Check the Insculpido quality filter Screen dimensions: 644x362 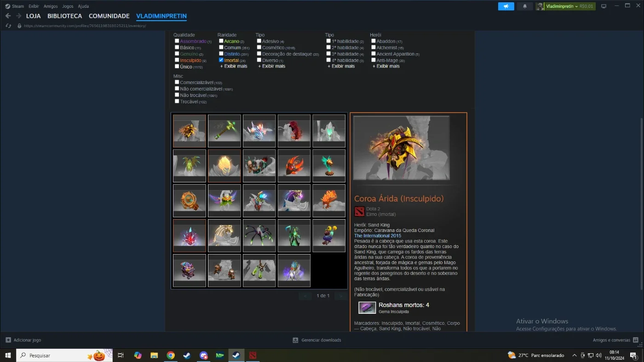177,60
